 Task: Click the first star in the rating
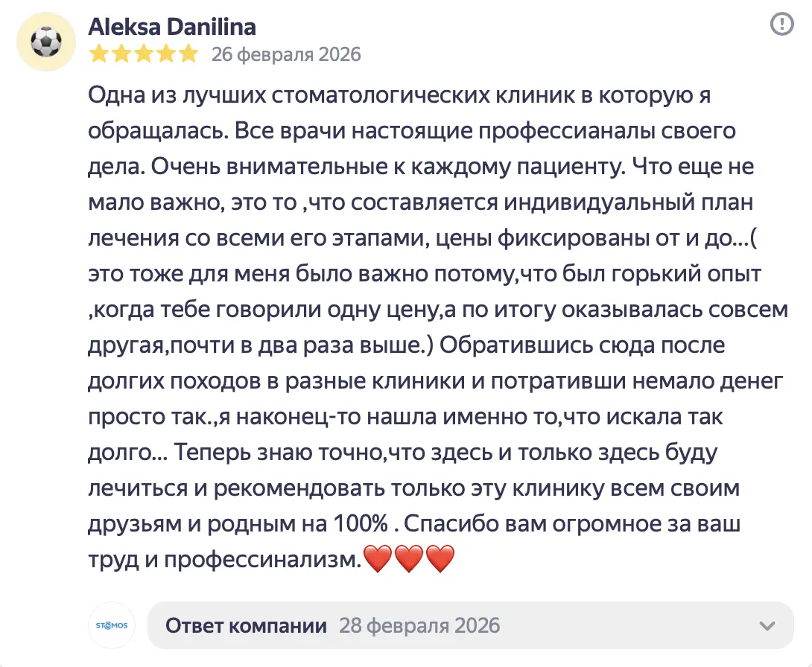tap(98, 54)
